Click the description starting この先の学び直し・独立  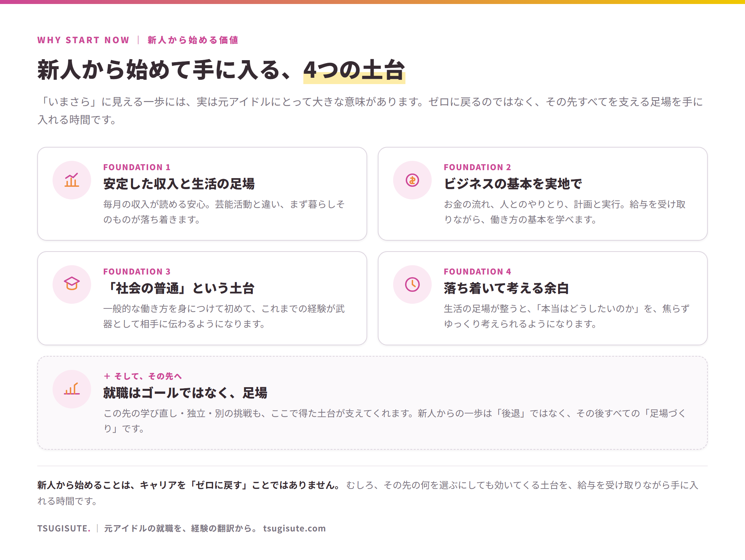[395, 421]
